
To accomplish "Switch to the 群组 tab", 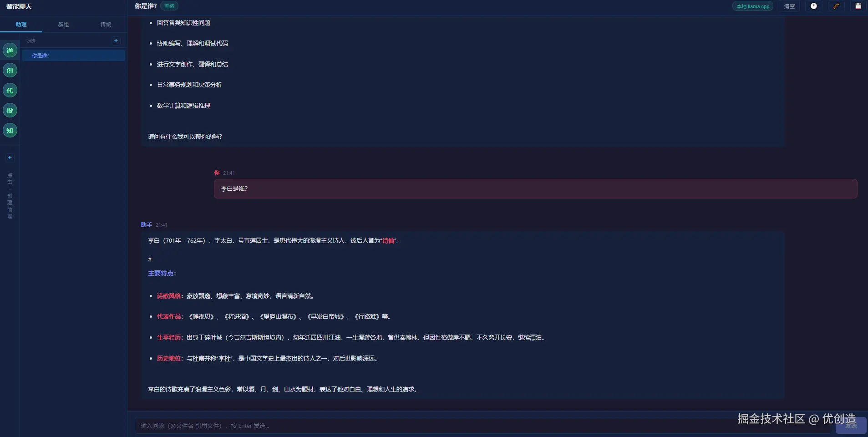I will point(63,25).
